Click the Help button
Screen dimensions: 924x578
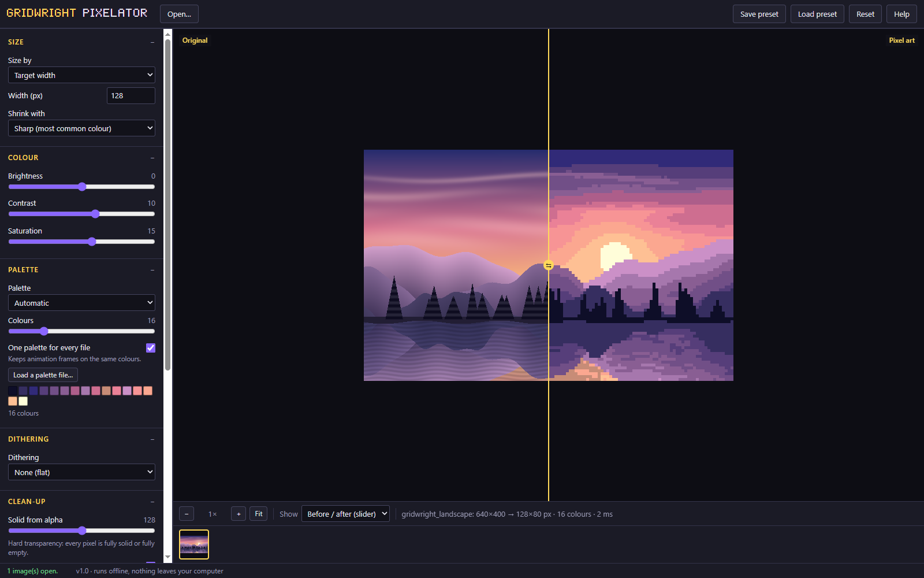901,14
